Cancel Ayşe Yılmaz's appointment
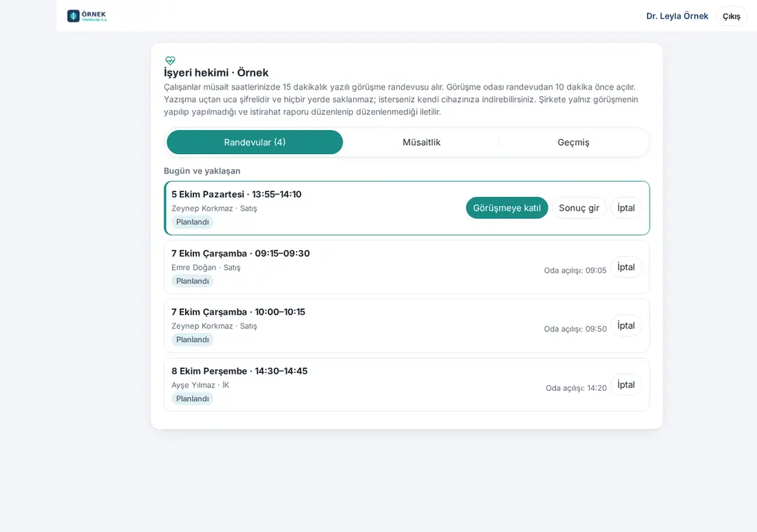Image resolution: width=757 pixels, height=532 pixels. [626, 385]
